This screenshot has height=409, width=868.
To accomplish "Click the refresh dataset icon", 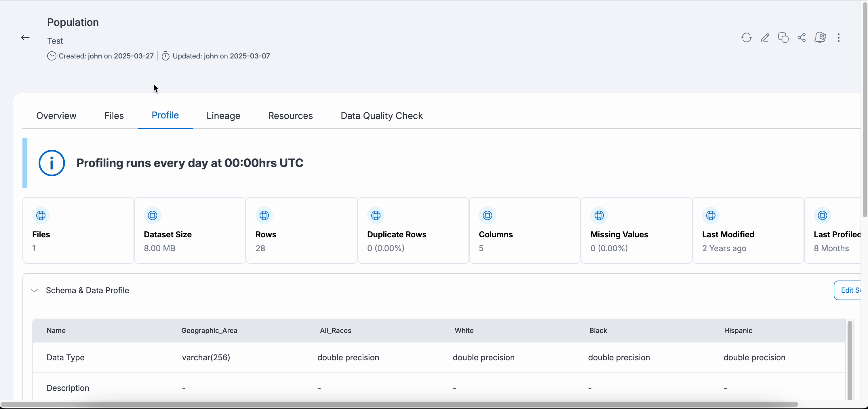I will 746,37.
